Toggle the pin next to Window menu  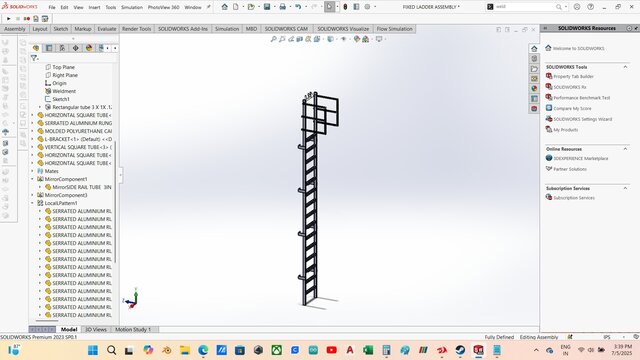coord(208,7)
